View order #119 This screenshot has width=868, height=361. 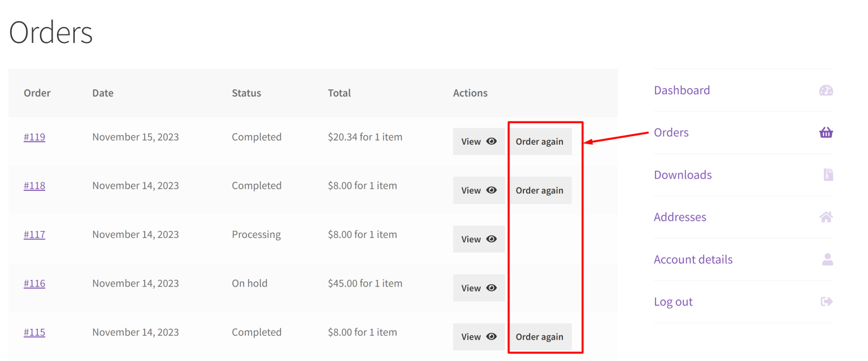tap(479, 141)
